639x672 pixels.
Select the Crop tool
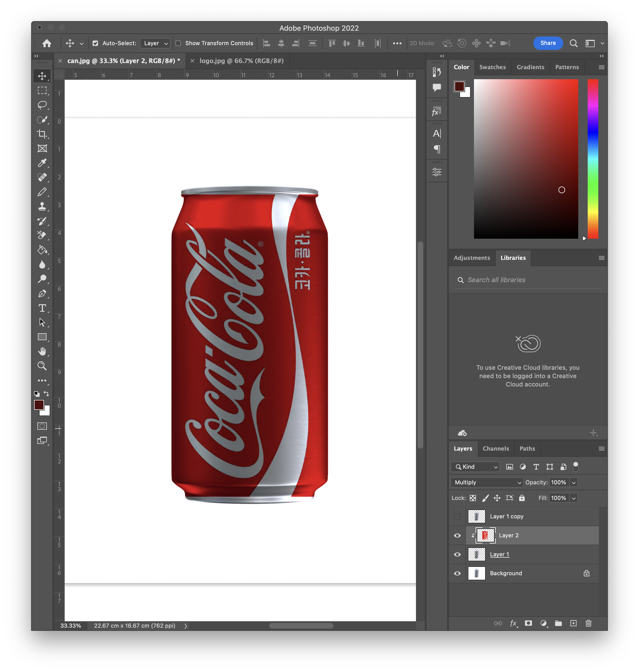click(42, 134)
